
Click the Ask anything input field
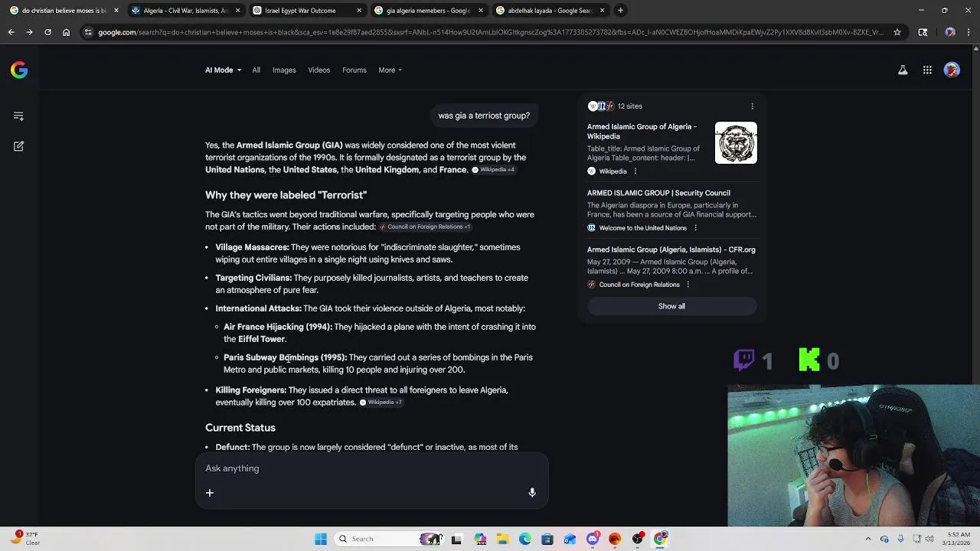tap(372, 468)
